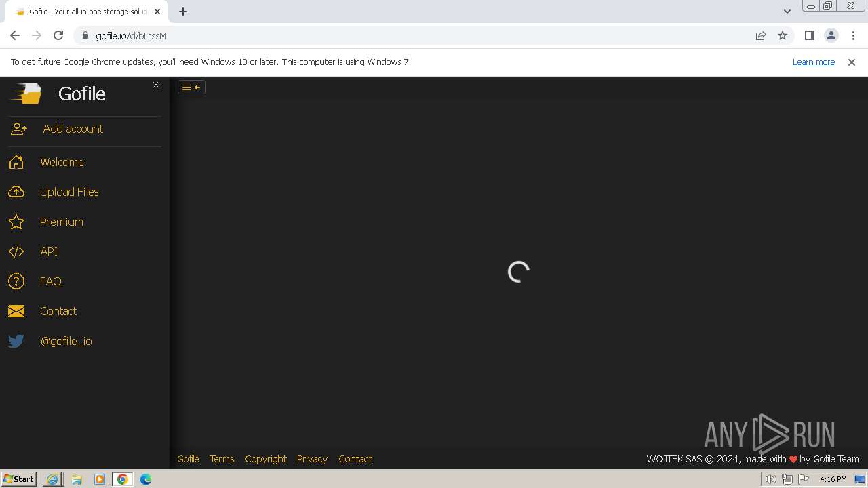Image resolution: width=868 pixels, height=488 pixels.
Task: Click the Upload Files cloud icon
Action: (x=16, y=192)
